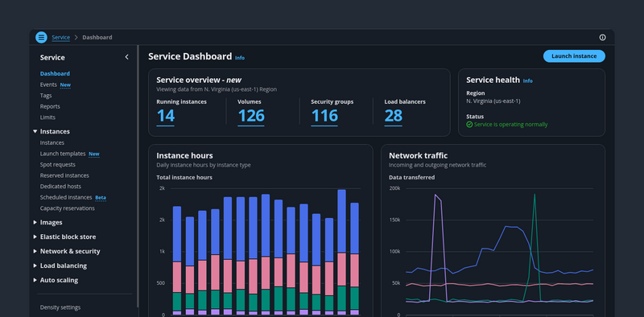Click the 200k axis label in Network traffic
This screenshot has height=317, width=644.
[x=394, y=188]
